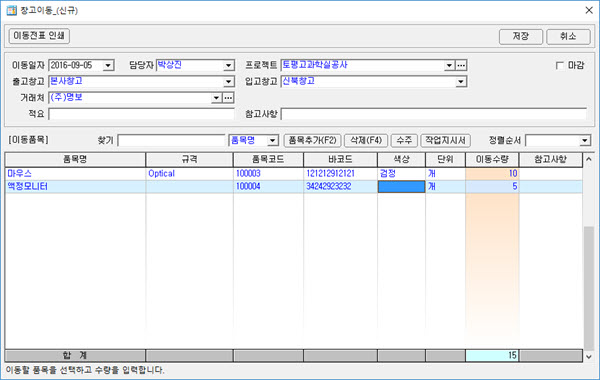The image size is (600, 380).
Task: Open the 거래처 browse ellipsis button
Action: pos(228,98)
